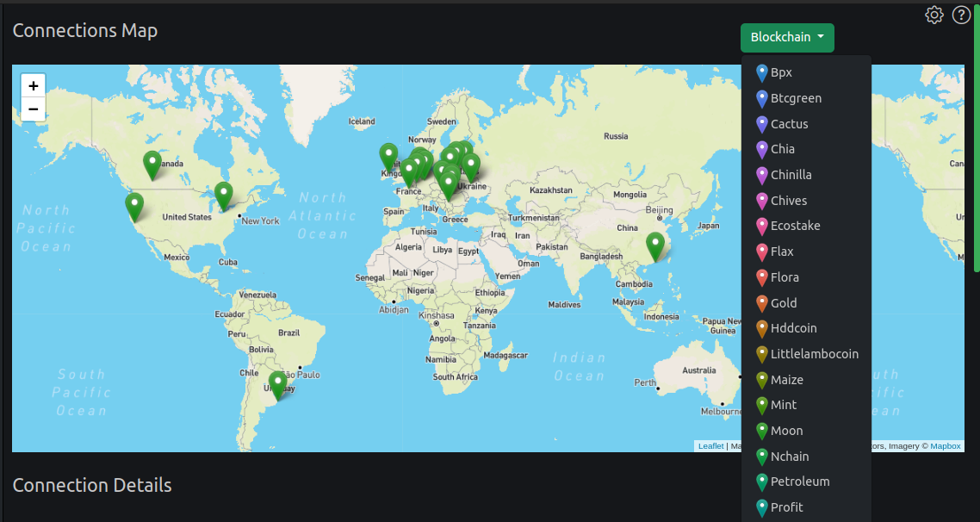Choose Flora from the blockchain list

806,277
